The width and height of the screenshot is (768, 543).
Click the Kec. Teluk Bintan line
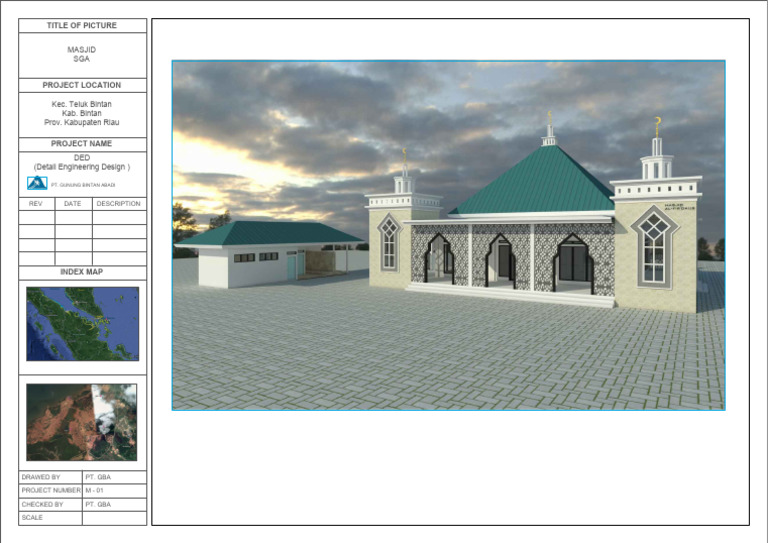click(81, 104)
